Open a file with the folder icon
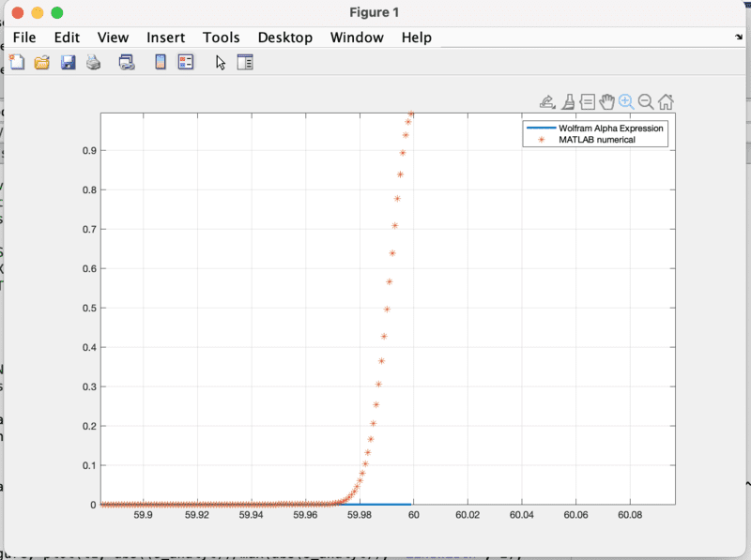Image resolution: width=751 pixels, height=560 pixels. 42,62
